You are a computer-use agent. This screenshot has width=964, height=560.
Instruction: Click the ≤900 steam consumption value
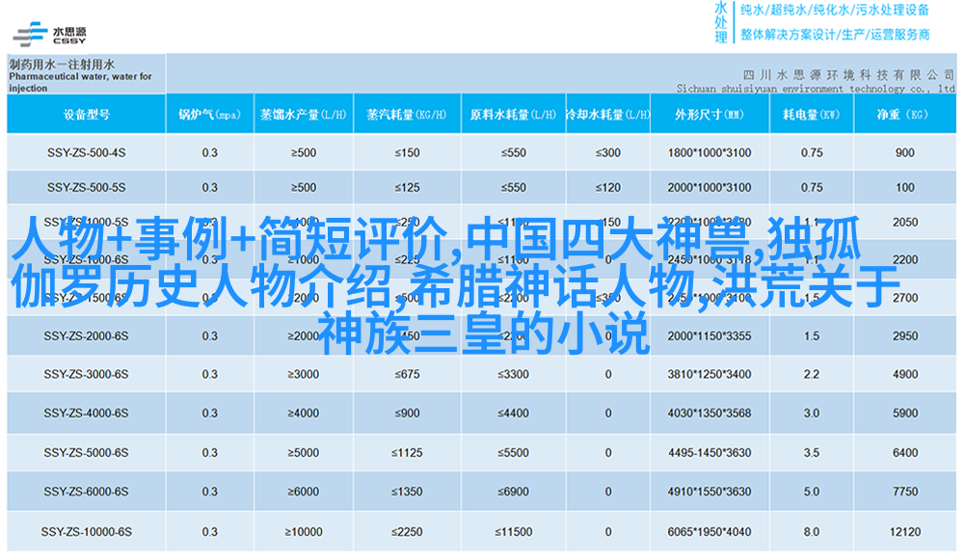407,413
